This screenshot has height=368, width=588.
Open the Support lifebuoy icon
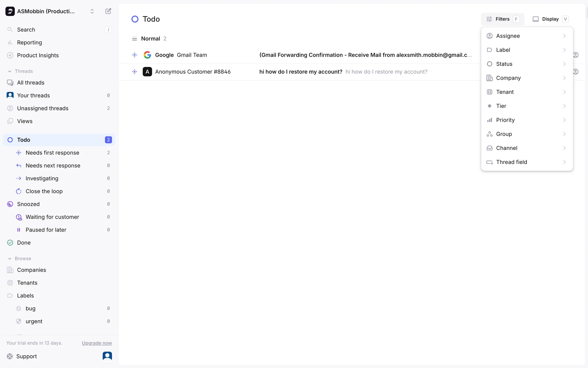pos(10,356)
